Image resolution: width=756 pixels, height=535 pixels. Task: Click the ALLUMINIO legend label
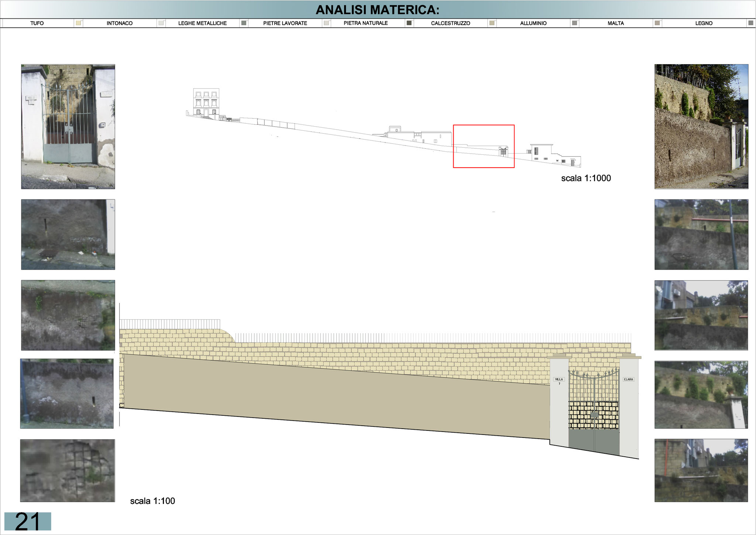point(533,23)
